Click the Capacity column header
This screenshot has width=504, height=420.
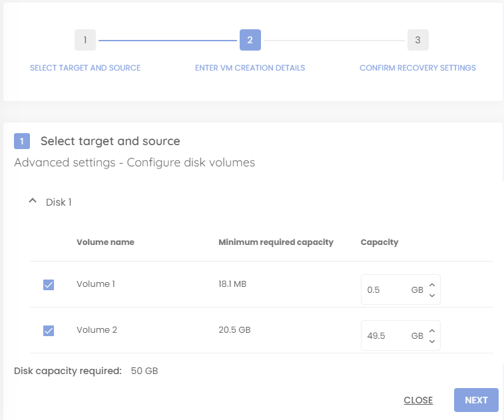coord(379,242)
